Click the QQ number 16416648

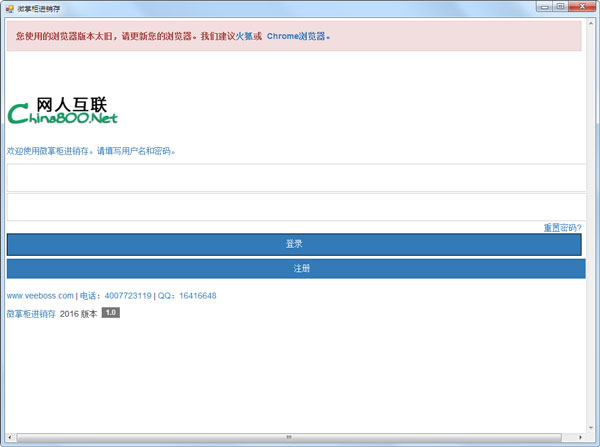pyautogui.click(x=198, y=295)
